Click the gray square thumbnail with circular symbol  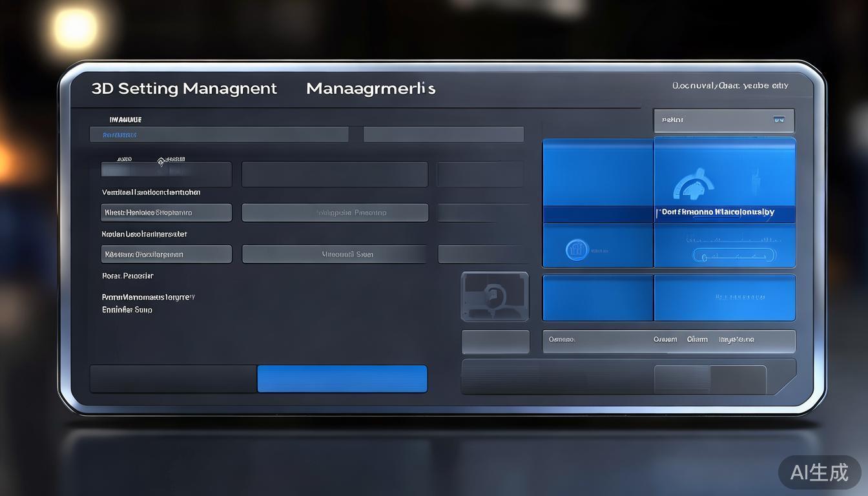coord(495,296)
